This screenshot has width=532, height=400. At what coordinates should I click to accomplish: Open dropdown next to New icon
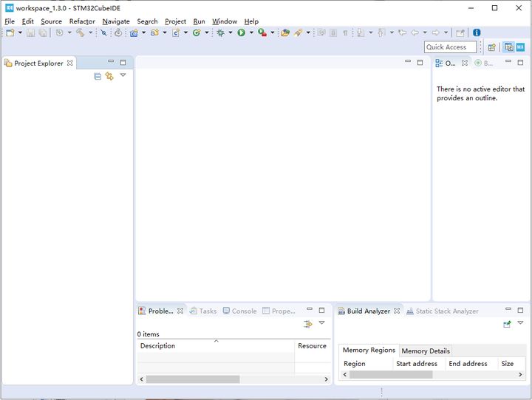(20, 32)
